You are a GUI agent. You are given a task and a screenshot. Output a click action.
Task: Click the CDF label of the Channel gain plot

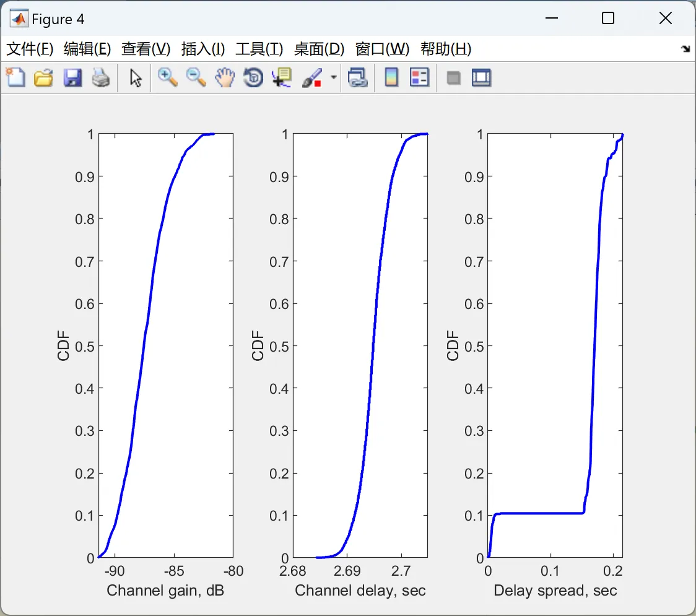(64, 345)
